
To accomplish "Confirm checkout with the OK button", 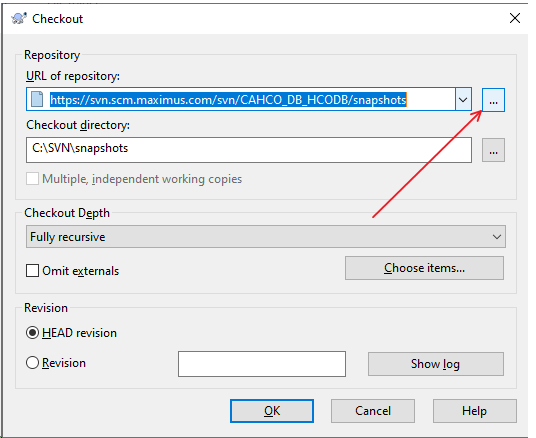I will click(272, 411).
